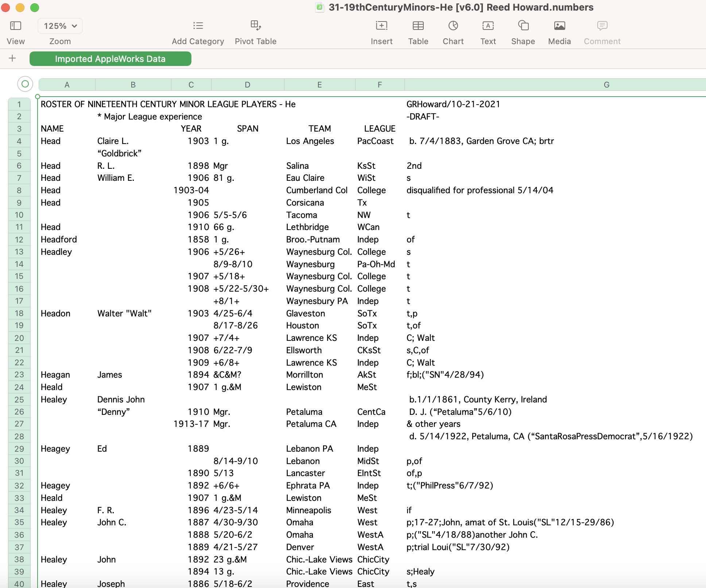Click the Numbers document icon in title bar
Viewport: 706px width, 588px height.
pyautogui.click(x=320, y=7)
